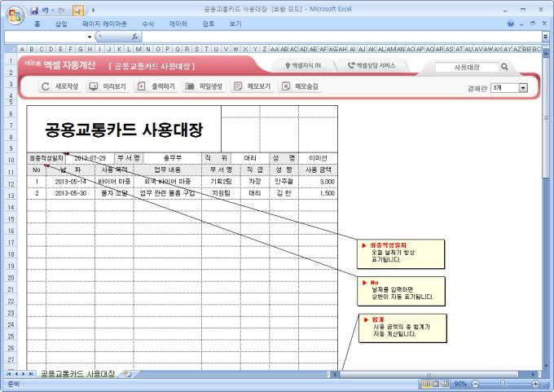Click the Redo icon in quick access toolbar
This screenshot has width=554, height=392.
(61, 11)
